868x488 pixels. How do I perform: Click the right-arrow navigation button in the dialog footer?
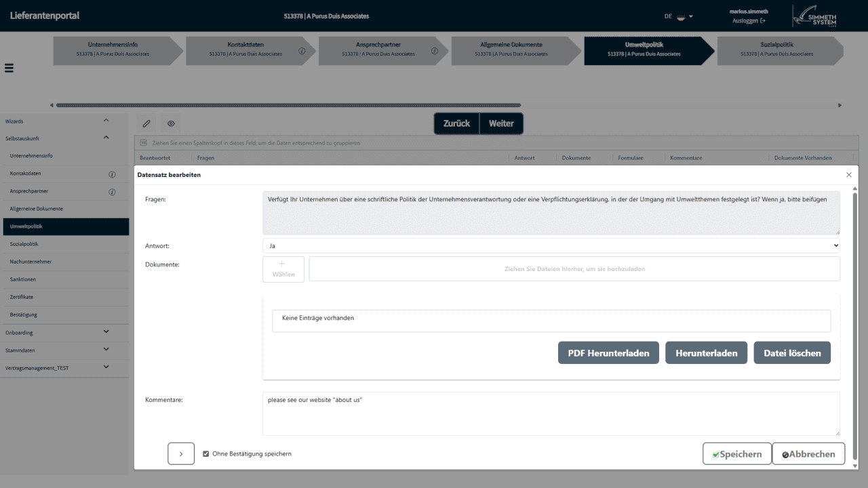tap(180, 453)
